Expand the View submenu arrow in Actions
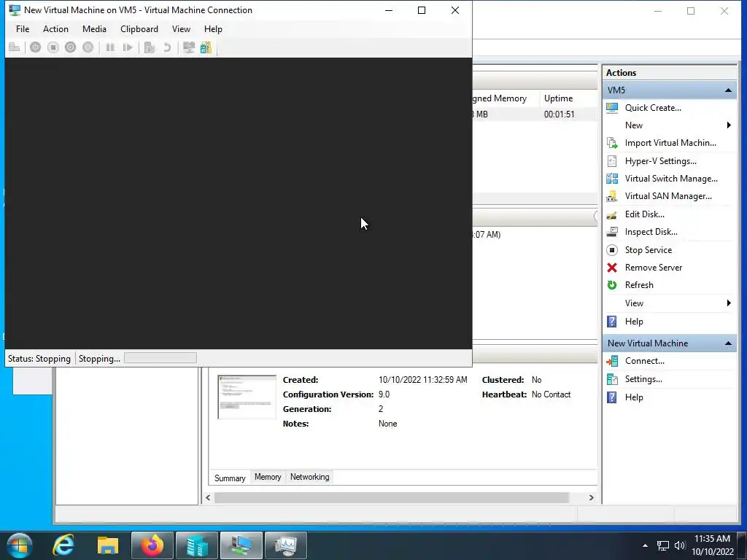Viewport: 747px width, 560px height. pos(729,303)
